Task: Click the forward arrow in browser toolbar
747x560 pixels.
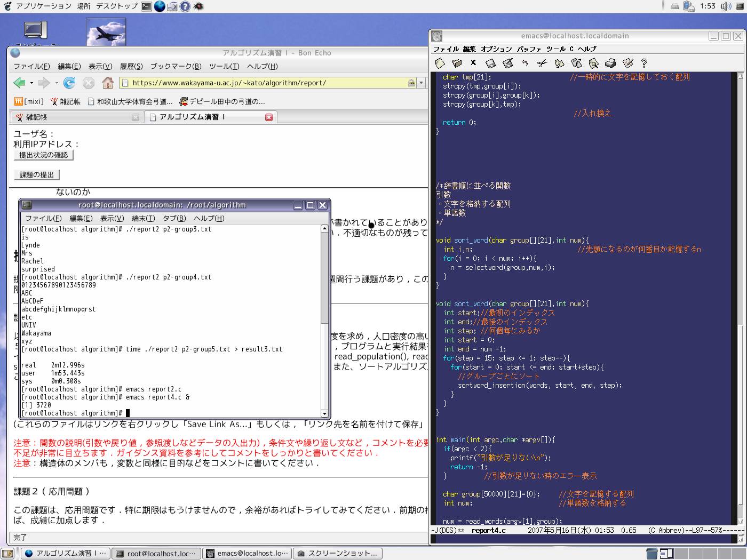Action: pos(44,83)
